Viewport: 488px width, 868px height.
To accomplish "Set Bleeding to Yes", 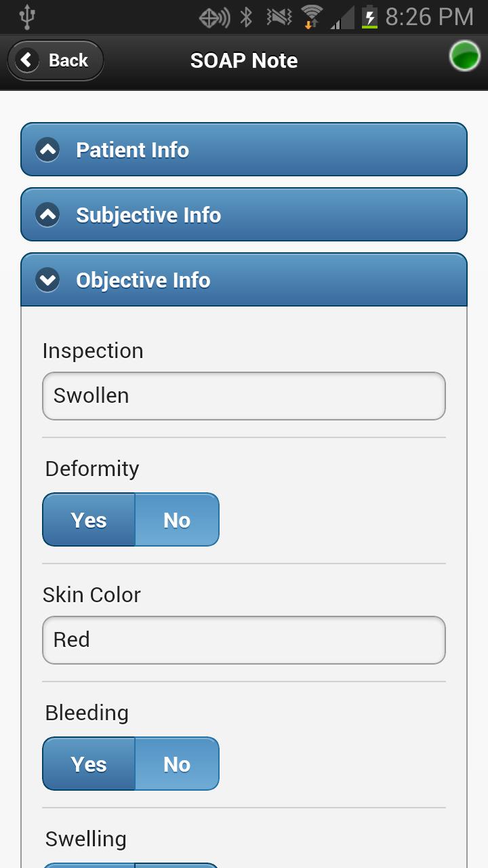I will coord(89,764).
